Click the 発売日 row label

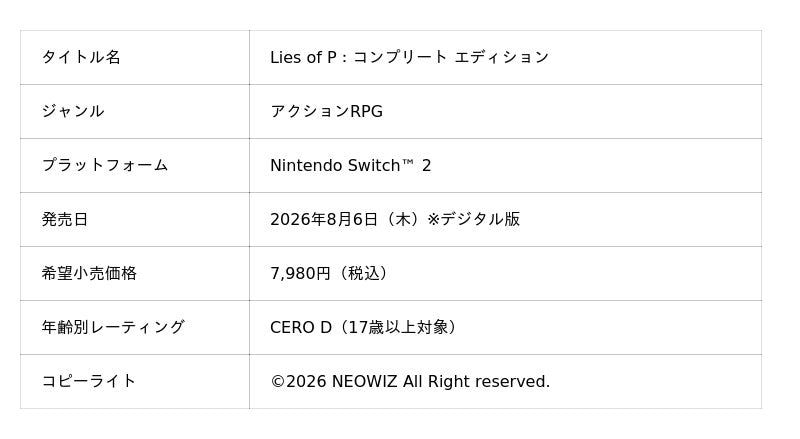pyautogui.click(x=65, y=220)
